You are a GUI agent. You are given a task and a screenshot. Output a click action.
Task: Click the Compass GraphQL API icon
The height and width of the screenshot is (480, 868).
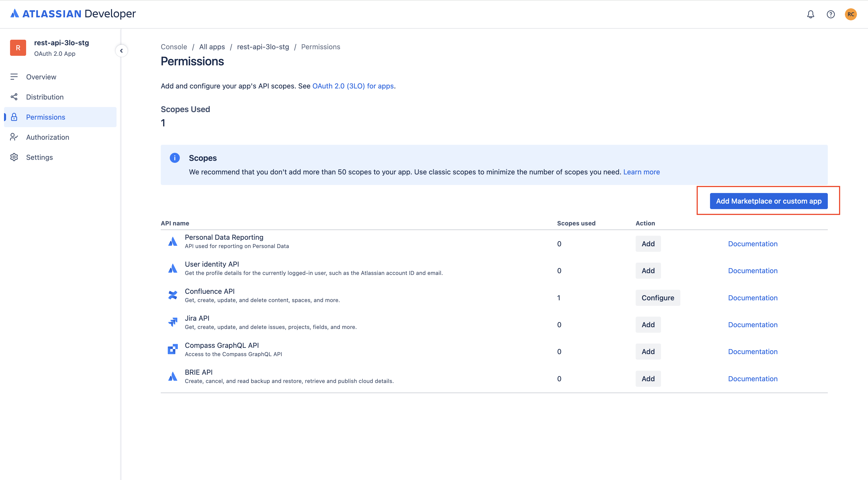[x=173, y=349]
